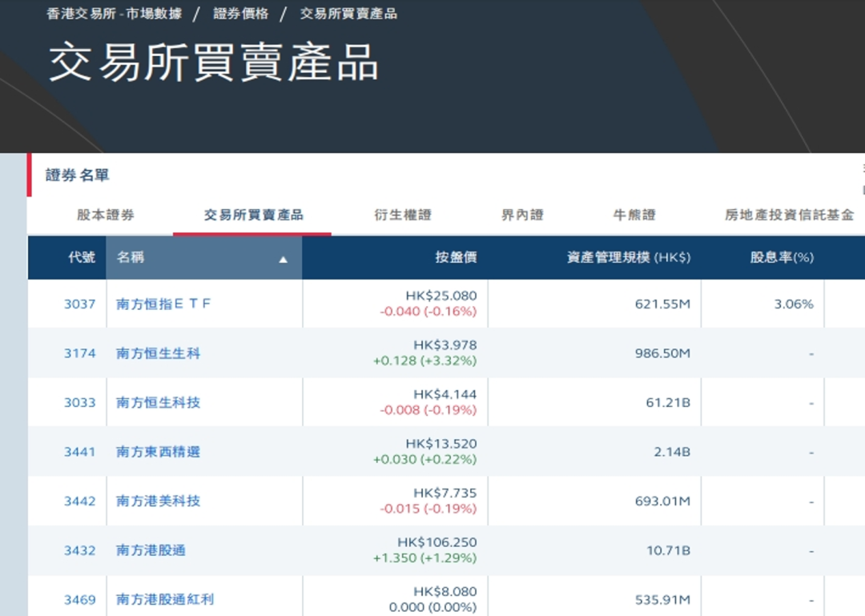Image resolution: width=865 pixels, height=616 pixels.
Task: Select the 986.50M asset value
Action: 662,353
